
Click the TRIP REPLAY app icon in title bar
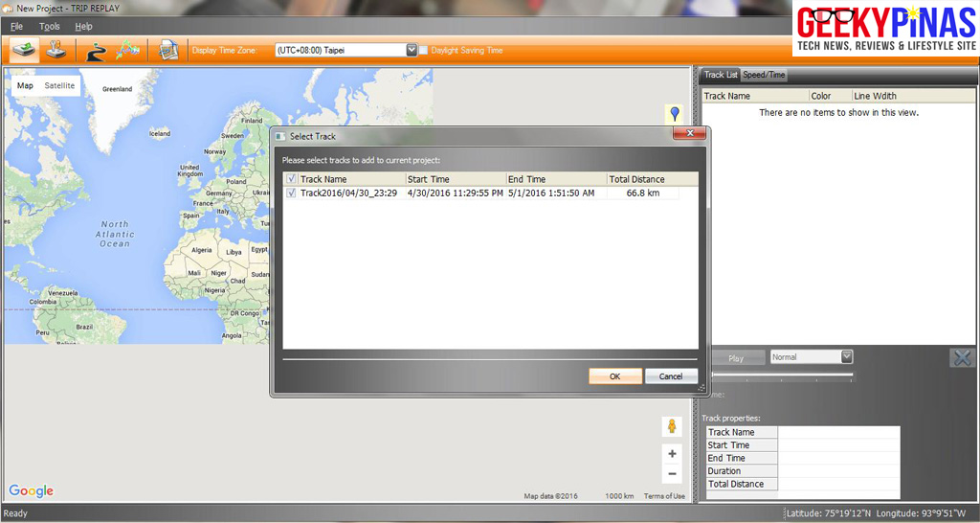8,8
